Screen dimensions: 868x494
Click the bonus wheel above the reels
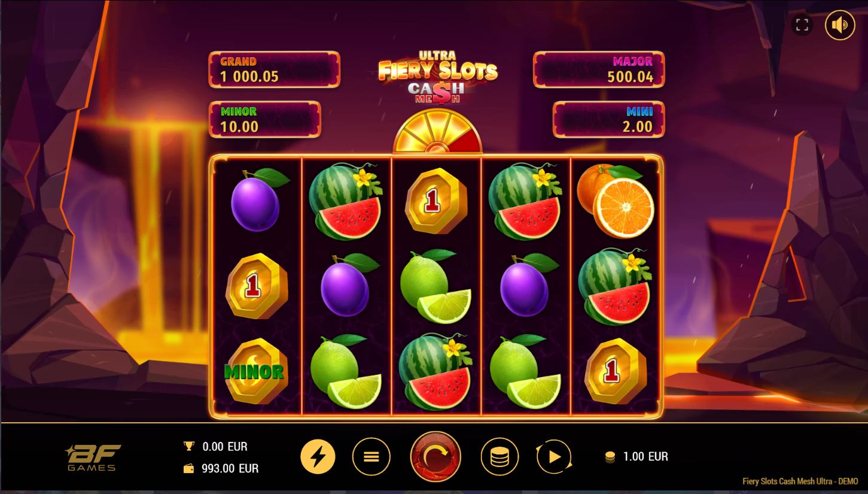tap(437, 131)
